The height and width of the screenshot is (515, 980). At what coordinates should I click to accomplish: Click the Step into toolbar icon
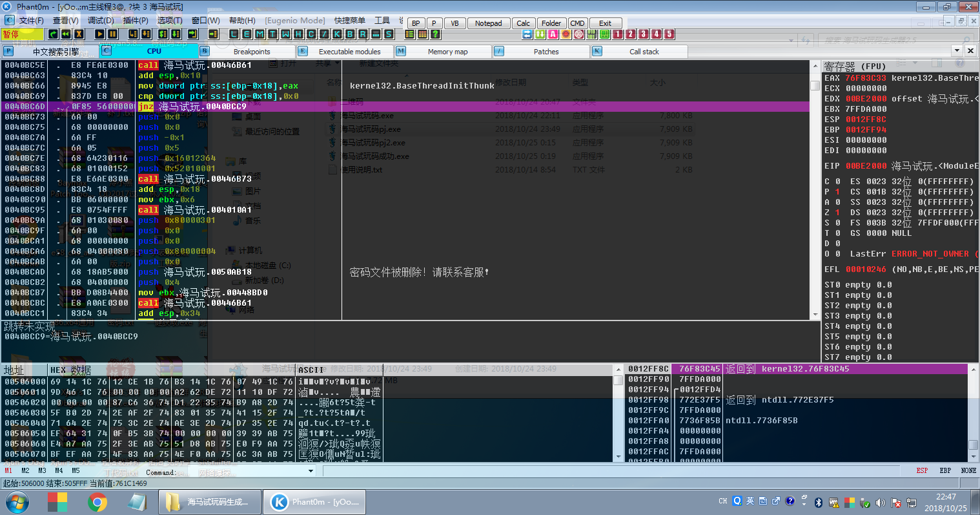point(133,34)
